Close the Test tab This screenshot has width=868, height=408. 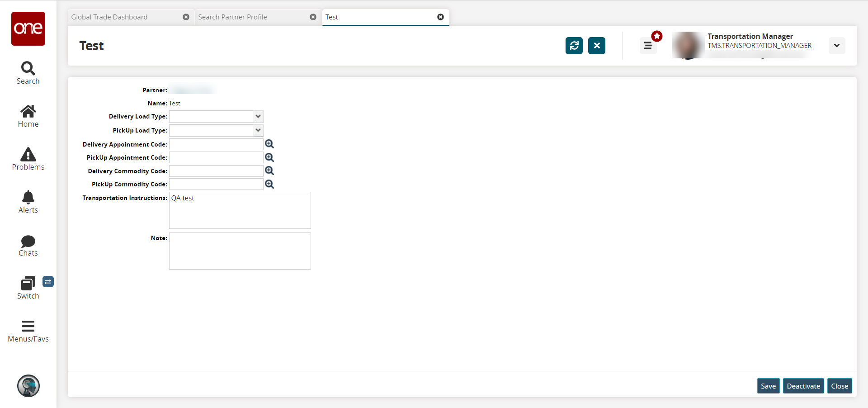(440, 17)
